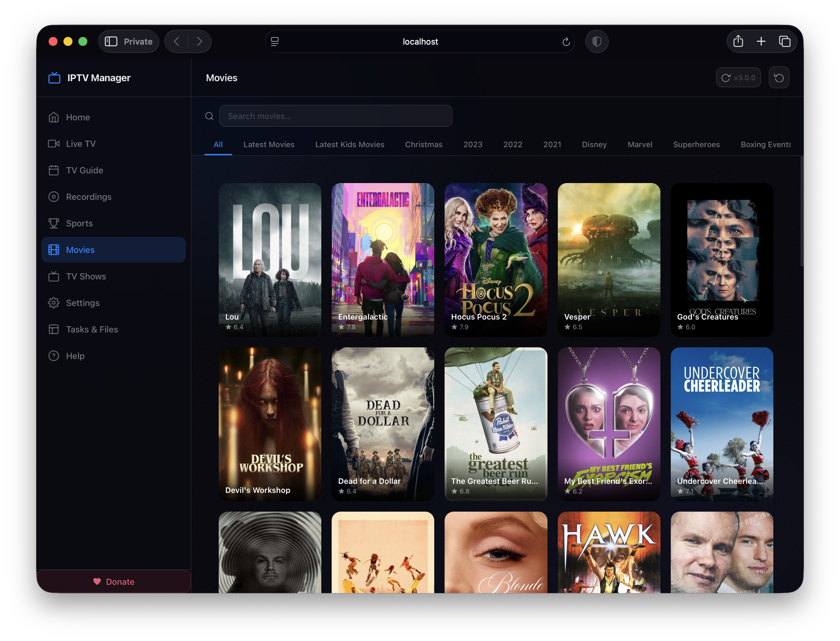
Task: Click the localhost address bar
Action: 420,42
